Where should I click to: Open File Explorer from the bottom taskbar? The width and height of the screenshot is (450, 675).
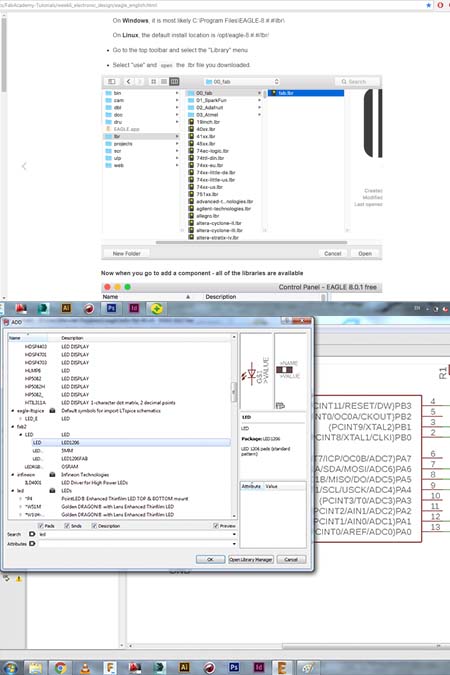[36, 668]
